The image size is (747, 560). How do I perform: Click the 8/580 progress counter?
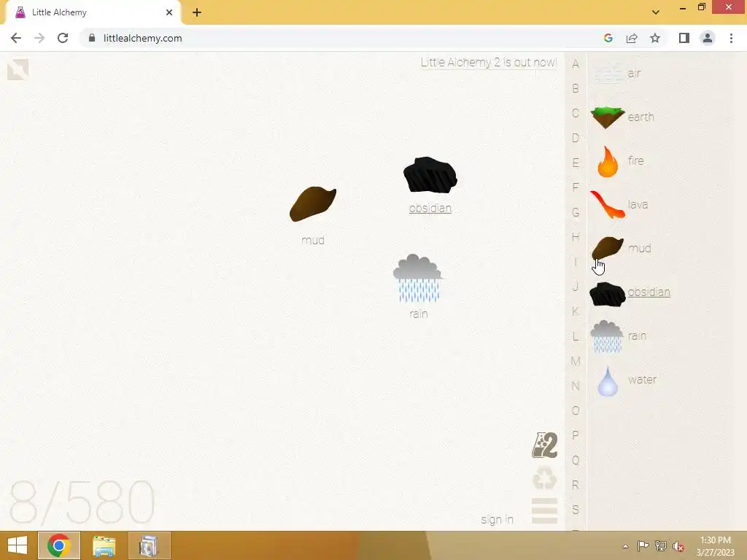coord(82,502)
